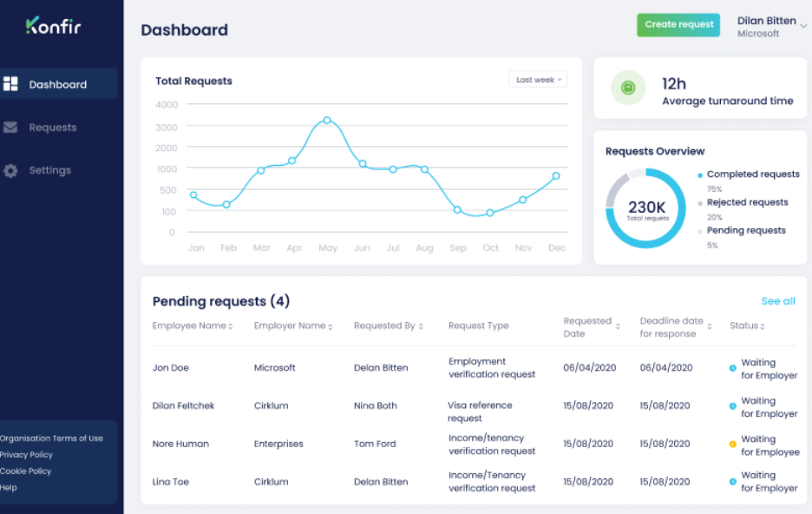The width and height of the screenshot is (812, 514).
Task: Select Completed requests legend entry
Action: click(753, 175)
